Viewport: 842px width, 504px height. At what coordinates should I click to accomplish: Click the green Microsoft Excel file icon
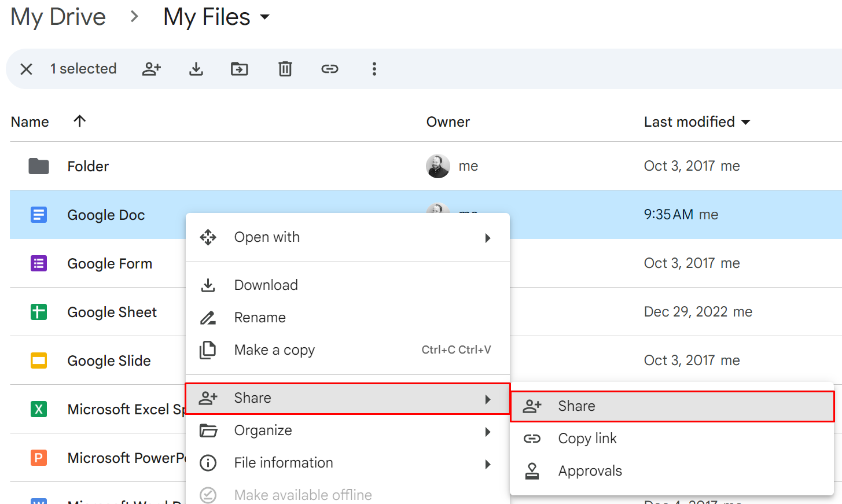point(39,409)
